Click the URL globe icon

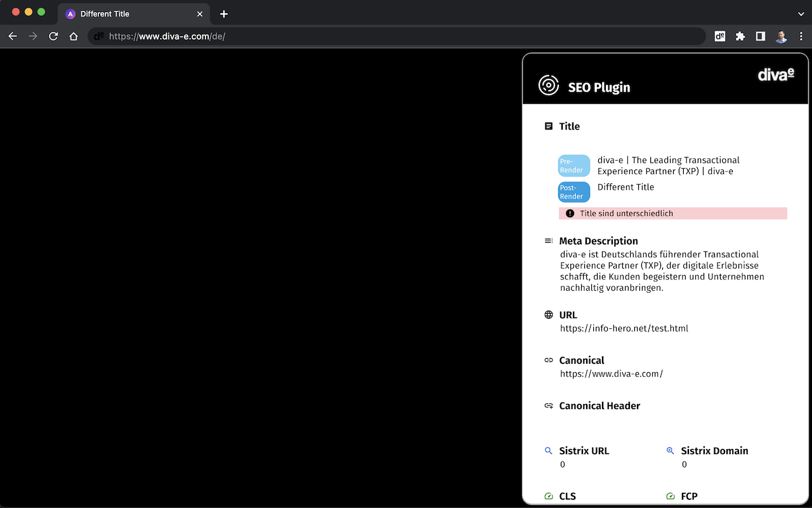click(x=549, y=315)
